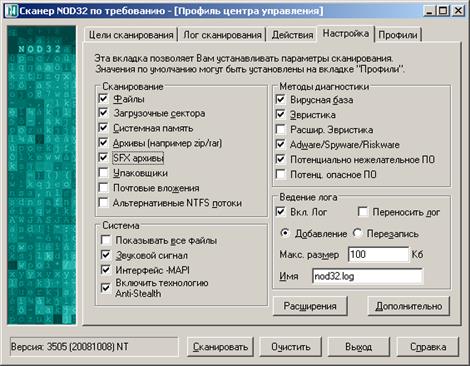Enable Упаковщики checkbox
Viewport: 470px width, 366px height.
[x=103, y=173]
